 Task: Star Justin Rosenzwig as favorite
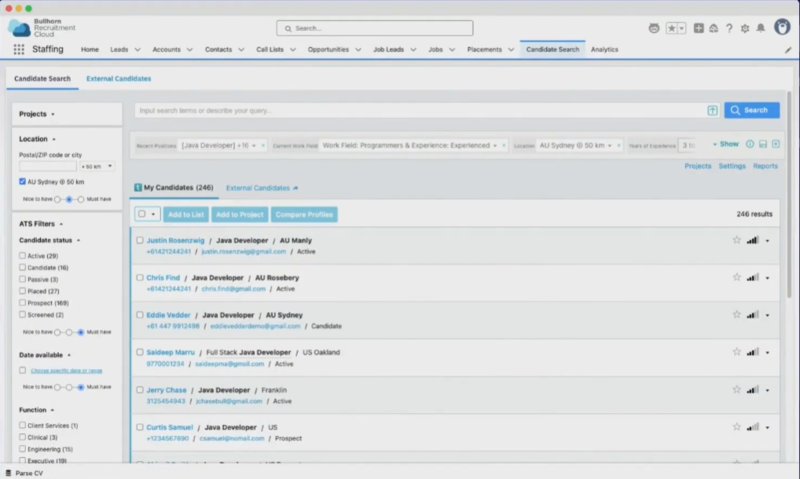click(737, 240)
